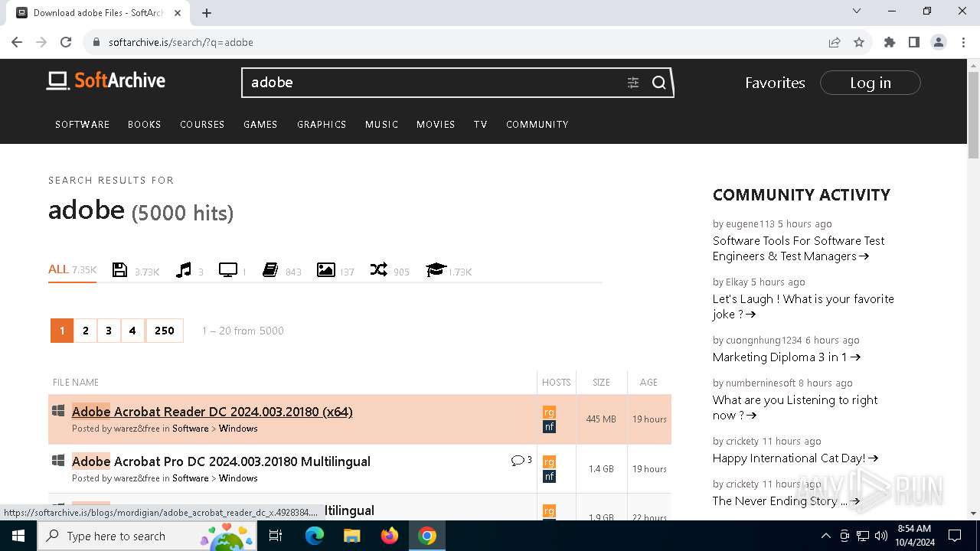Filter results by graphics image icon
This screenshot has height=551, width=980.
tap(326, 269)
